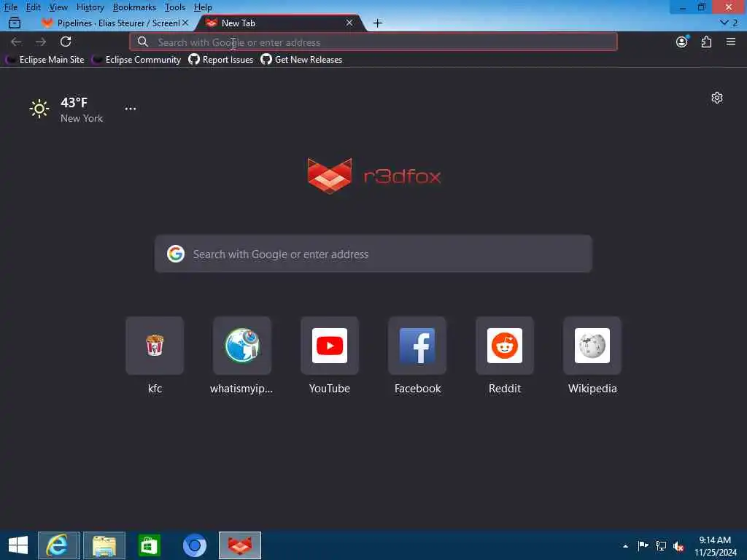Click the magnifier icon in address bar
This screenshot has width=747, height=560.
point(142,42)
